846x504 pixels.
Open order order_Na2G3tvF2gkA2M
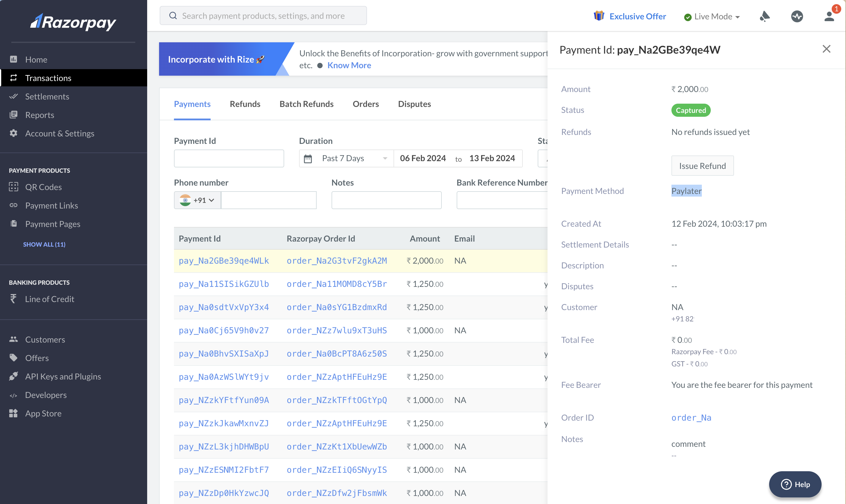tap(337, 261)
